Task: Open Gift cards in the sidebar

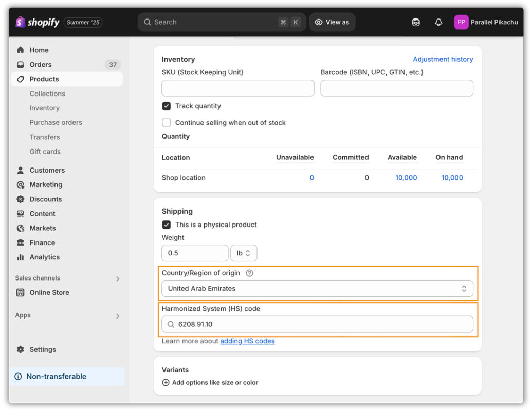Action: (45, 152)
